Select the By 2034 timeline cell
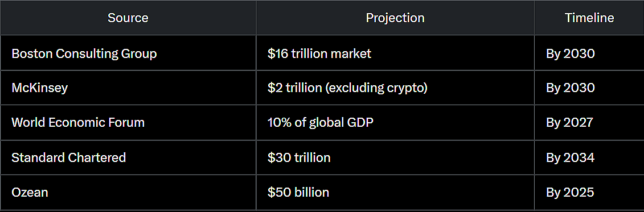 (589, 157)
